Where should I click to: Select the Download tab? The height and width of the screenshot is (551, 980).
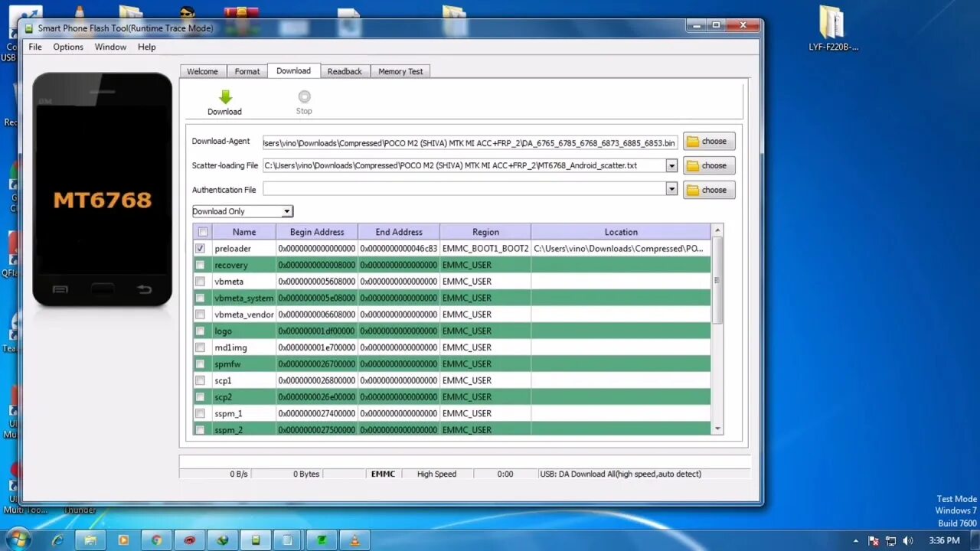294,70
